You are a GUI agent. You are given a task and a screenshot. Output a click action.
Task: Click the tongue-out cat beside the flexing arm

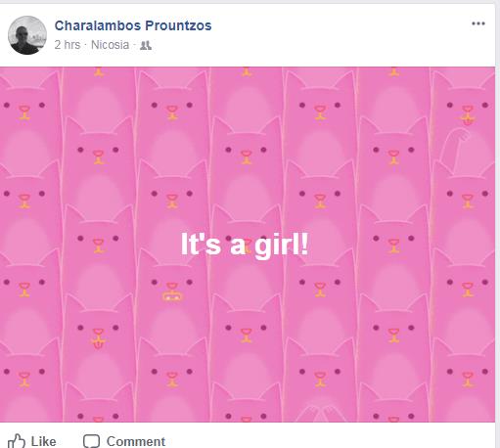[467, 114]
